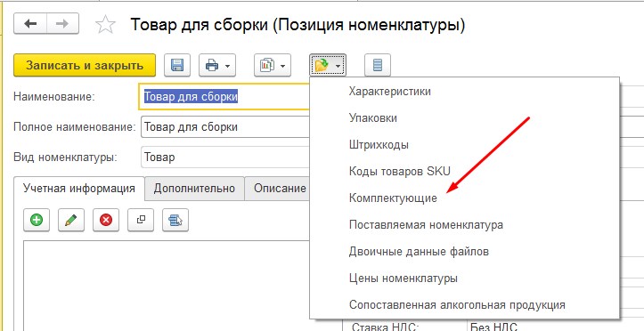Click the 'Полное наименование' input field
644x331 pixels.
coord(225,126)
